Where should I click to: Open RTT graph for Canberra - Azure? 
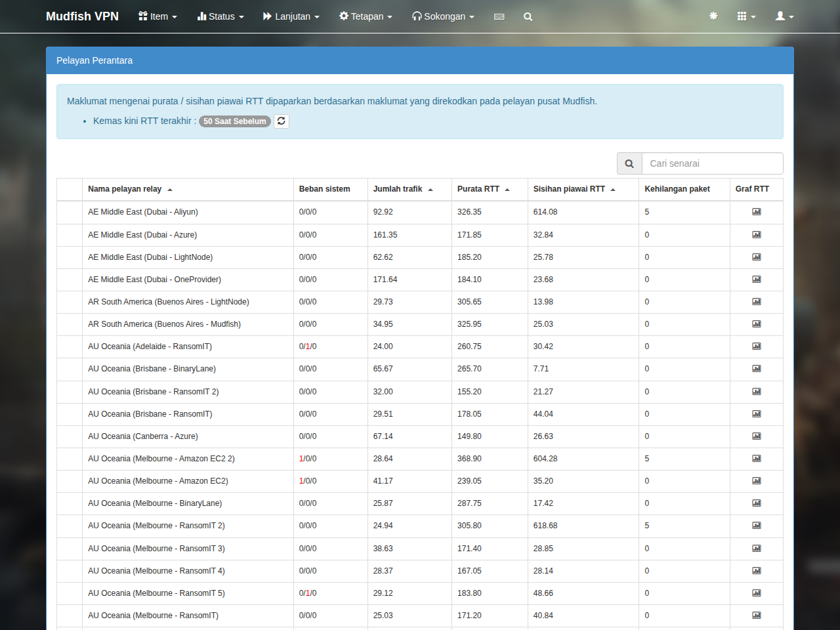pyautogui.click(x=757, y=436)
